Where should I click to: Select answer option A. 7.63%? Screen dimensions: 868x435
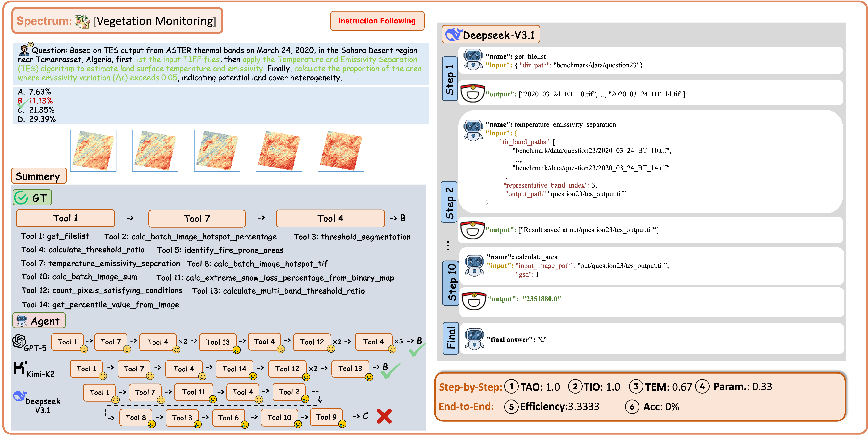point(35,92)
